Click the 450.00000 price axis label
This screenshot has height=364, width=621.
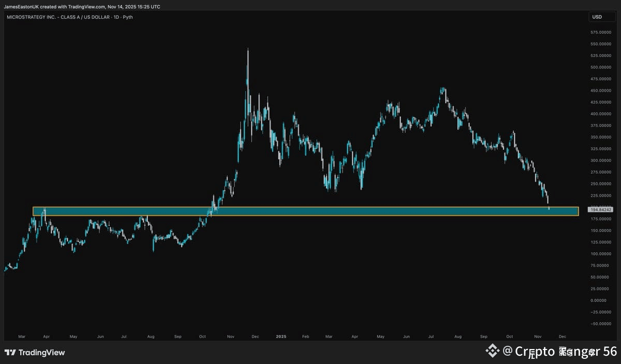[601, 90]
